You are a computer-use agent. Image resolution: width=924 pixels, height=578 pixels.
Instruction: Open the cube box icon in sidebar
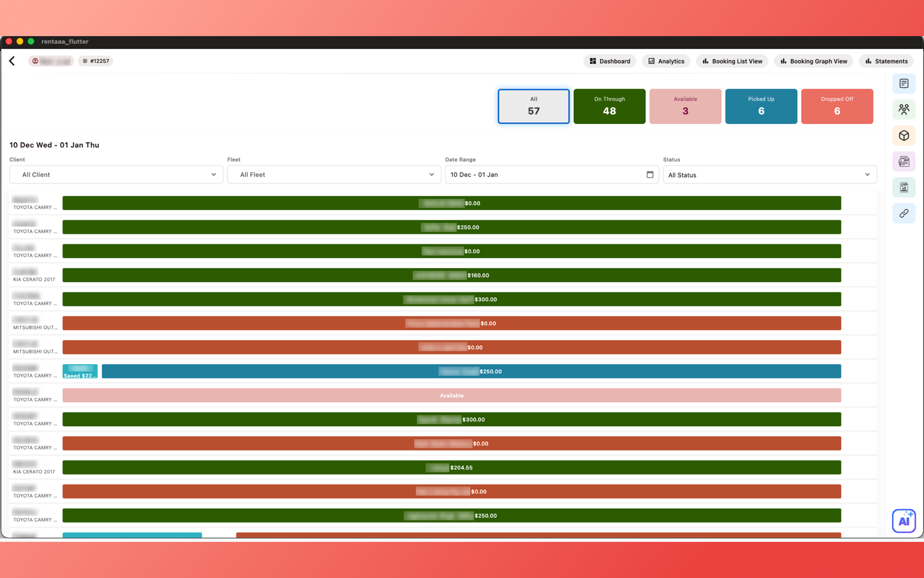point(904,136)
